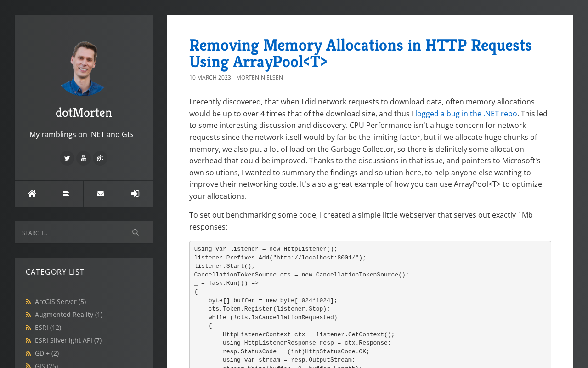
Task: Click the Sign in icon
Action: (x=135, y=194)
